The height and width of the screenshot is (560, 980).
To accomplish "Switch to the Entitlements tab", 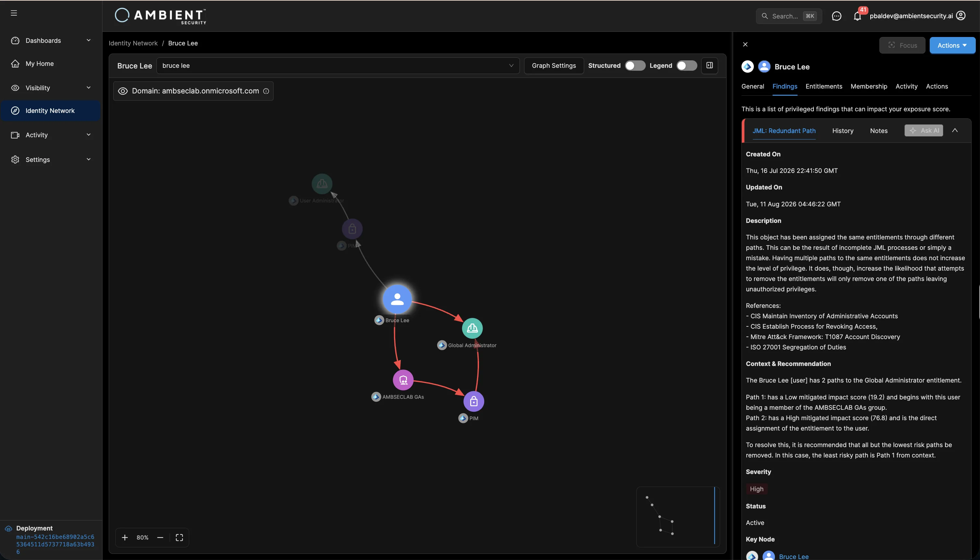I will (824, 87).
